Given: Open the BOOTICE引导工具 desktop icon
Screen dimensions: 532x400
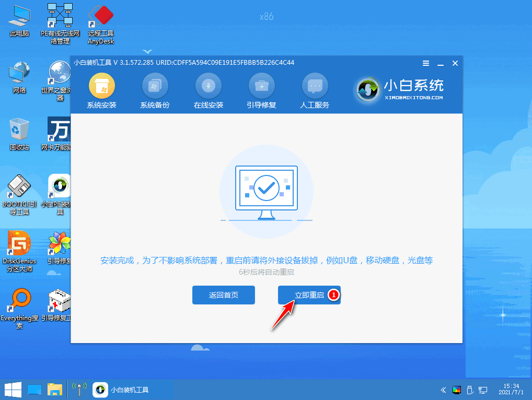Looking at the screenshot, I should click(19, 195).
